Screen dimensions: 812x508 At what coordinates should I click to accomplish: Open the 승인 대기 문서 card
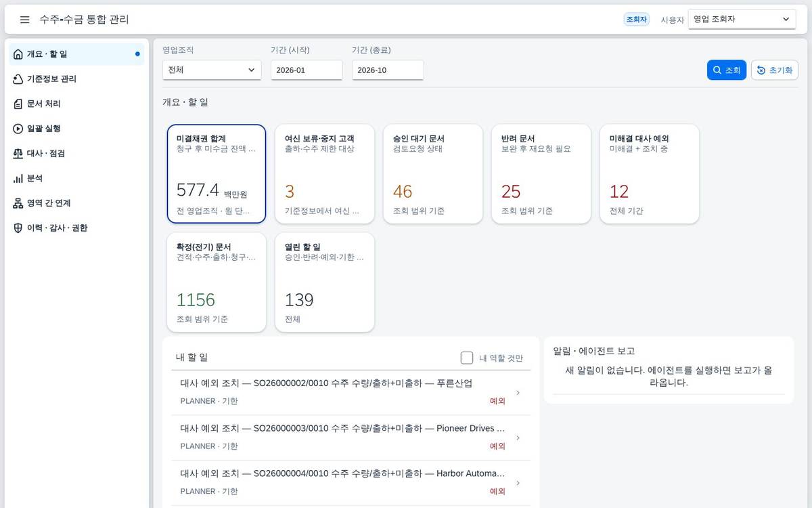click(433, 174)
